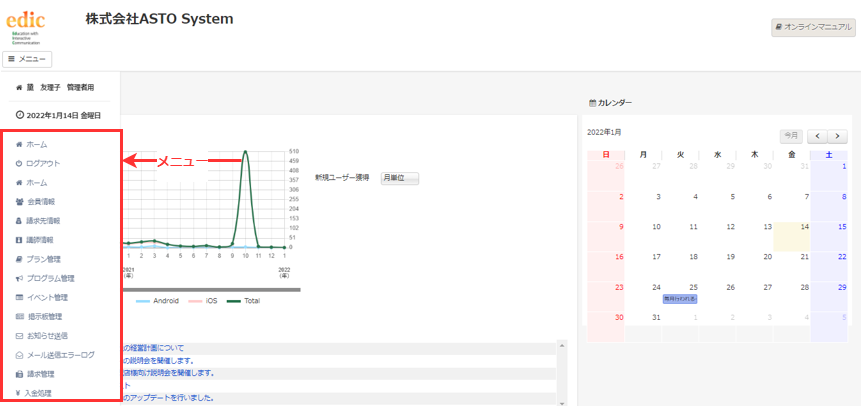The height and width of the screenshot is (407, 862).
Task: Click the プログラム管理 megaphone icon
Action: coord(19,278)
